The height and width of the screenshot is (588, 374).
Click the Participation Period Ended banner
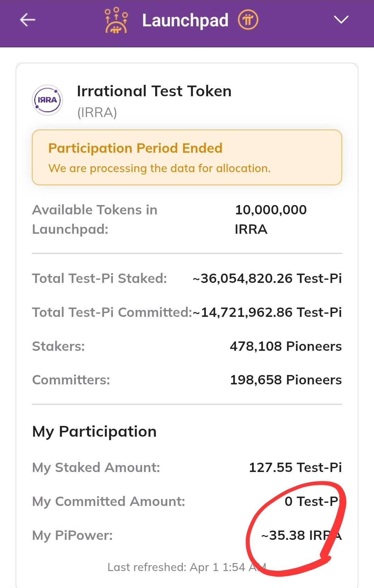tap(135, 148)
